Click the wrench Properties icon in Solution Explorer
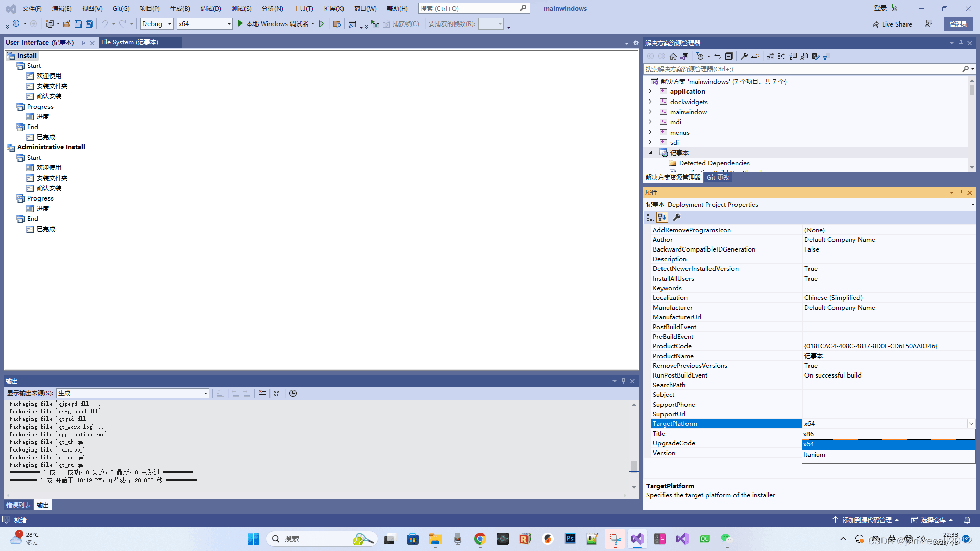The width and height of the screenshot is (980, 551). pyautogui.click(x=744, y=56)
